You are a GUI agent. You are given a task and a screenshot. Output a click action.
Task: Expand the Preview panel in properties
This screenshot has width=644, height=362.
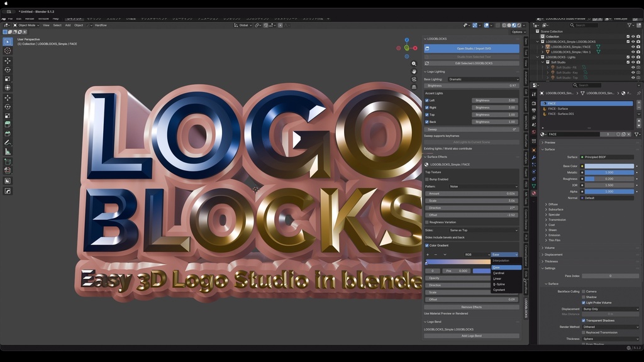point(550,143)
